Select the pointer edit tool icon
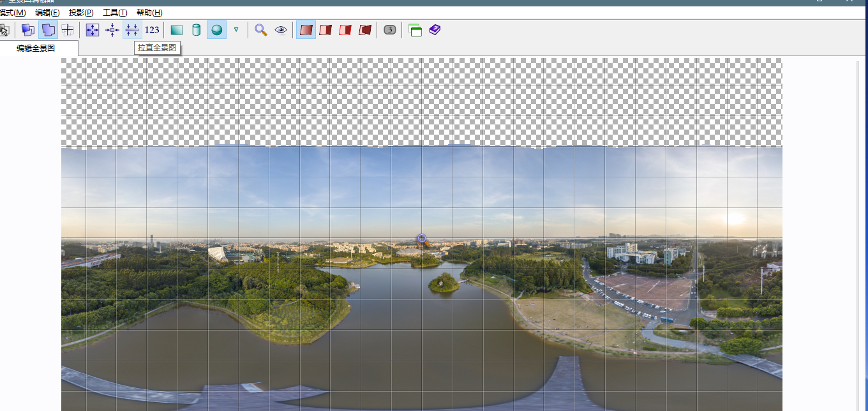Viewport: 868px width, 411px height. [4, 30]
